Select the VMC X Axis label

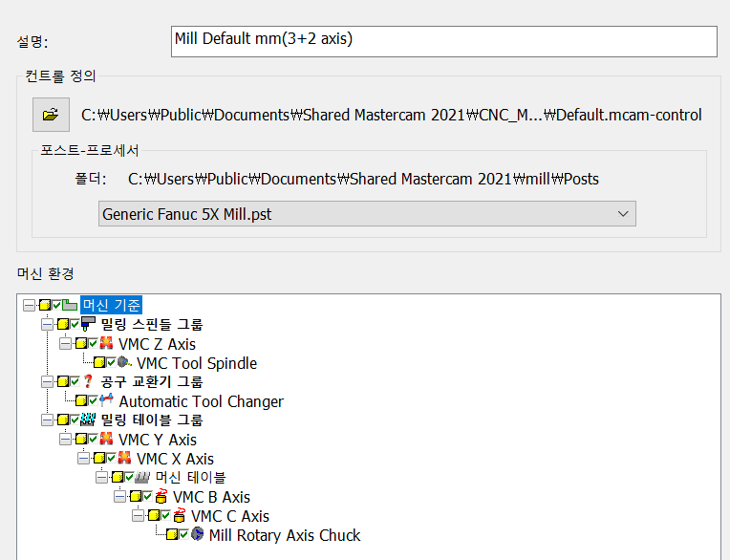pyautogui.click(x=175, y=459)
